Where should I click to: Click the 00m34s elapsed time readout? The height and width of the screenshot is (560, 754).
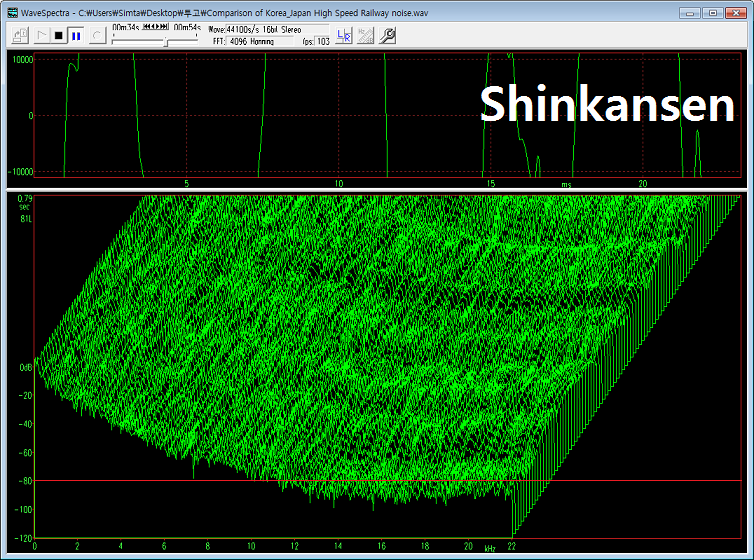126,29
